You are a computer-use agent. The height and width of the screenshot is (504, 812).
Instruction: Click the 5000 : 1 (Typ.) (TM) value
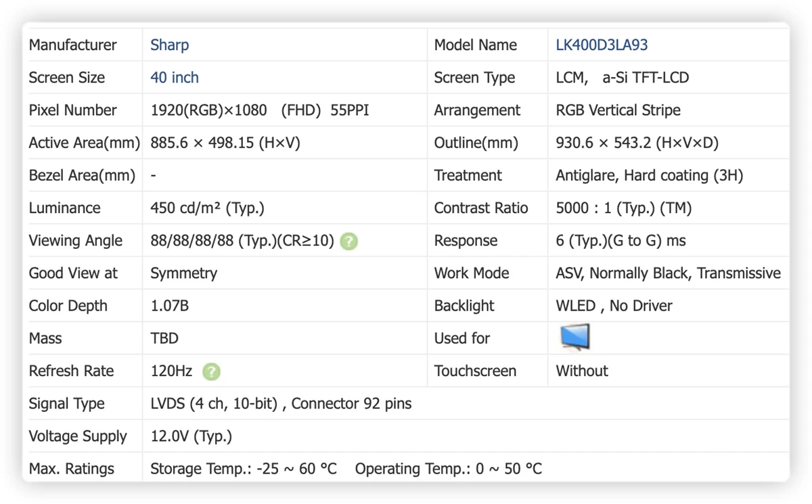(x=624, y=208)
